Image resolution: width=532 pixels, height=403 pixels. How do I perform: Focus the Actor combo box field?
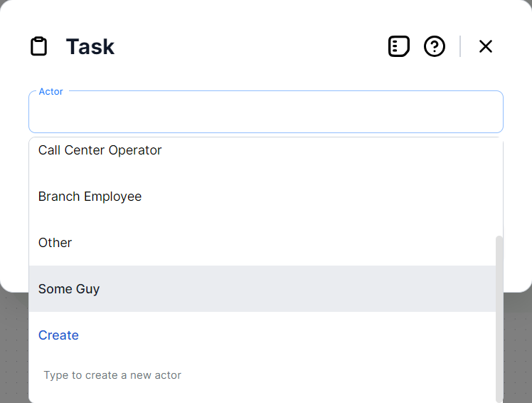(265, 114)
